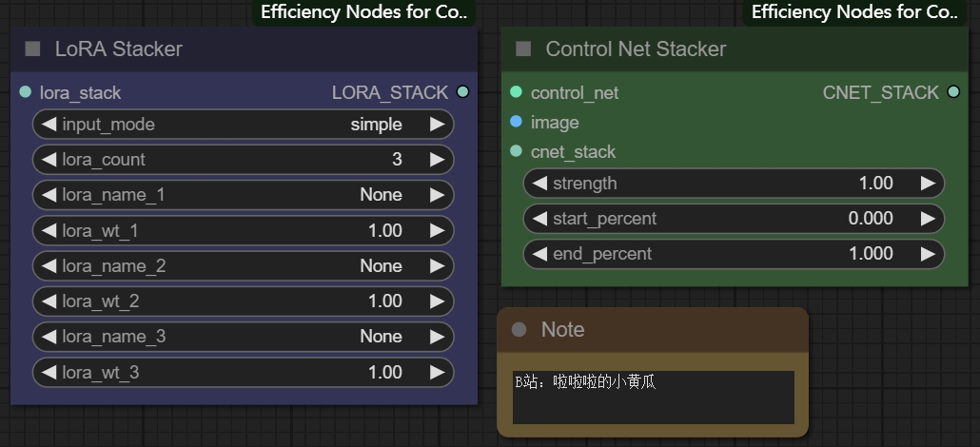Switch input_mode to next option
Viewport: 980px width, 447px height.
[x=437, y=125]
